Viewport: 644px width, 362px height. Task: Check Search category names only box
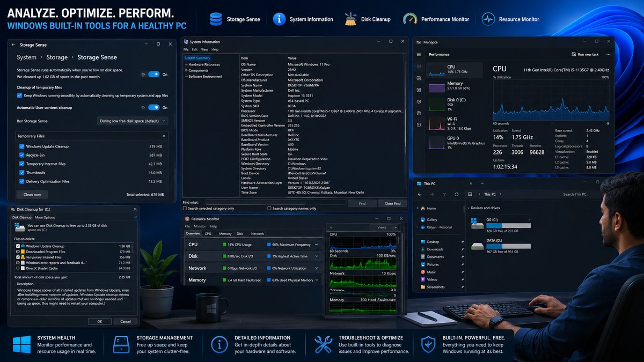pos(269,209)
